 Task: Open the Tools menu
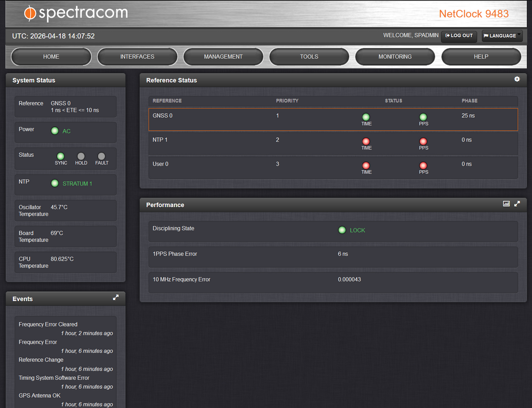pyautogui.click(x=309, y=57)
